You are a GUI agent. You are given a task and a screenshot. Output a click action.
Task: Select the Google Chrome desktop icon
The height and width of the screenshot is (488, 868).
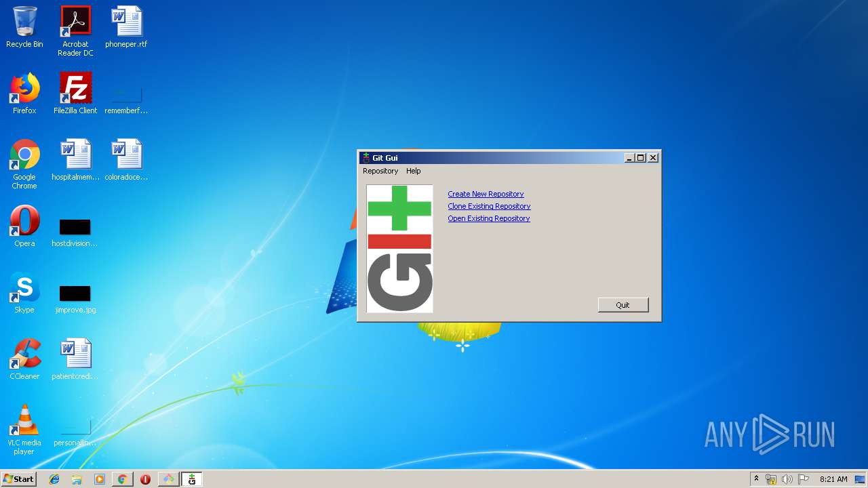(24, 165)
